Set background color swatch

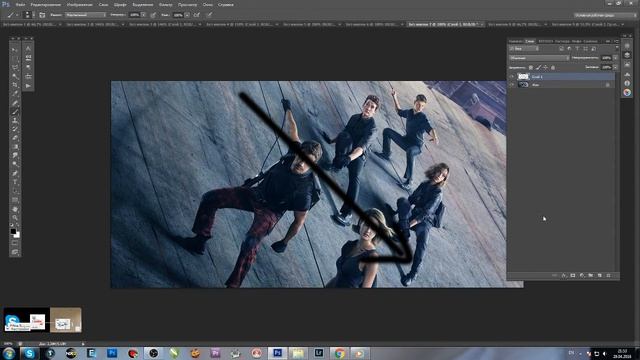pyautogui.click(x=17, y=235)
